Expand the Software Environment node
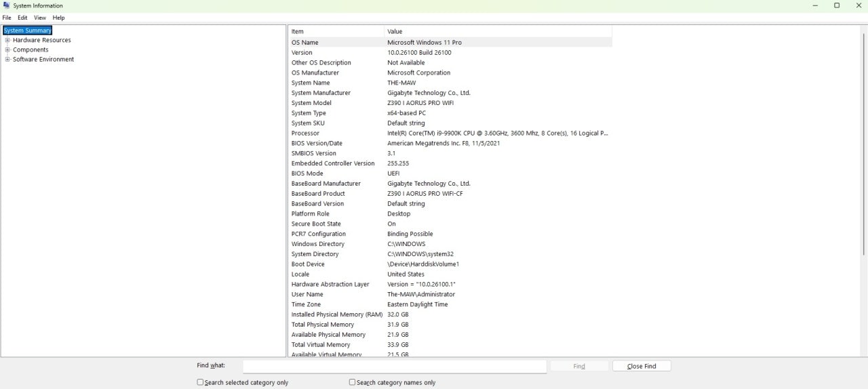 (x=7, y=59)
